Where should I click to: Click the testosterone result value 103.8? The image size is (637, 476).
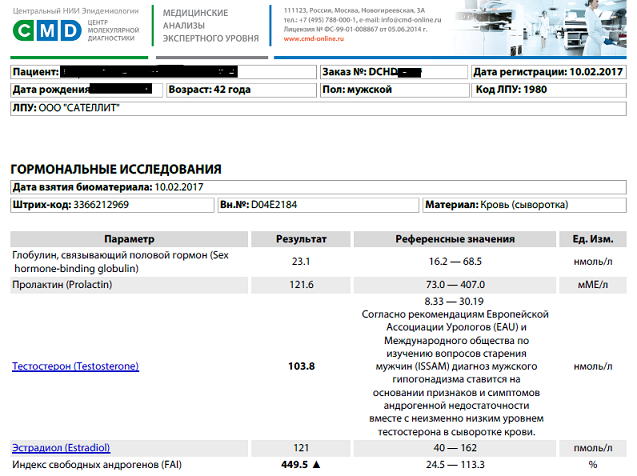coord(301,367)
